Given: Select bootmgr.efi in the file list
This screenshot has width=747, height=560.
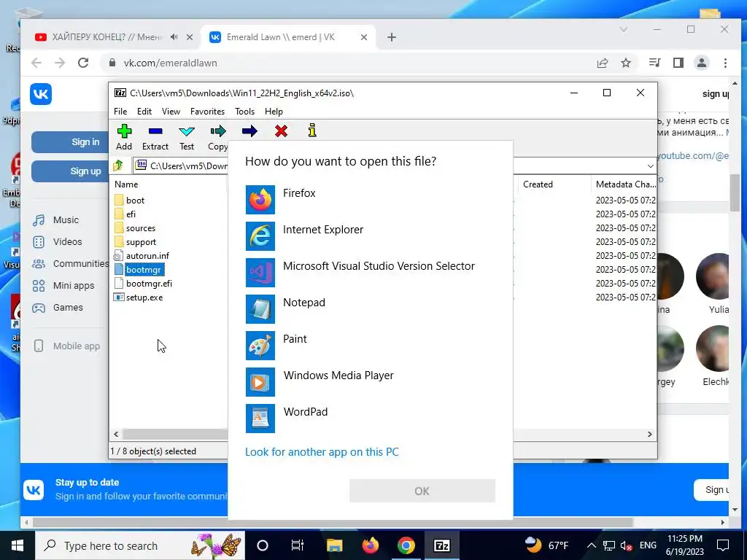Looking at the screenshot, I should [149, 284].
